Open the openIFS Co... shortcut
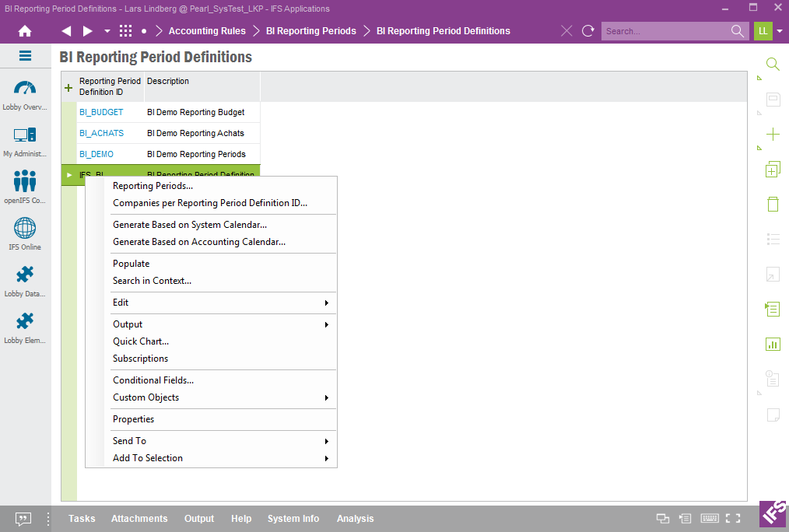This screenshot has height=532, width=789. click(x=25, y=187)
